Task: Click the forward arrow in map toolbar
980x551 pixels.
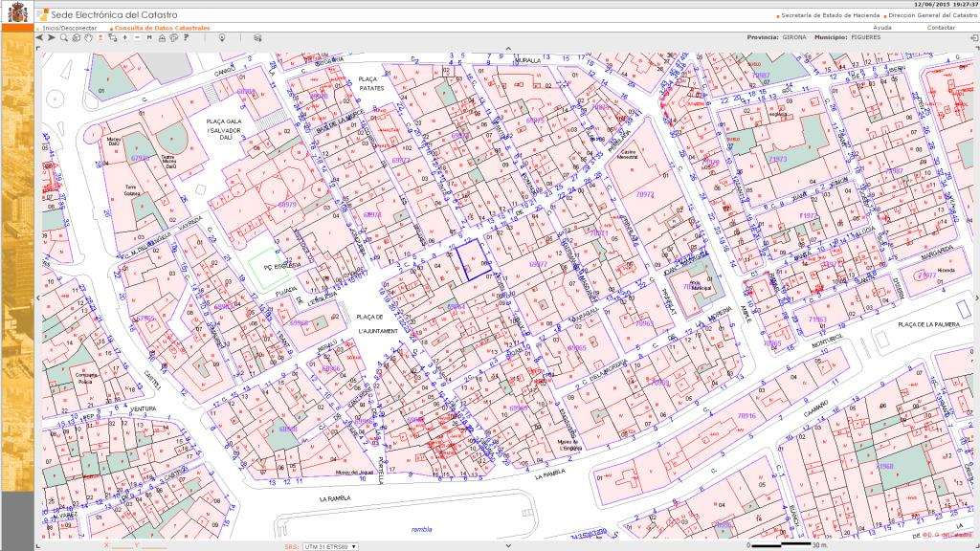Action: [51, 37]
